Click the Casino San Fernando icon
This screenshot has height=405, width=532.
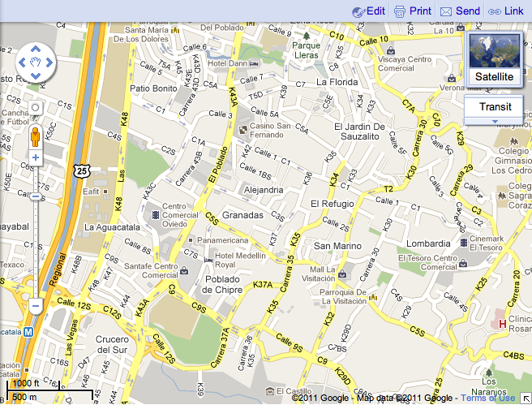pos(243,130)
